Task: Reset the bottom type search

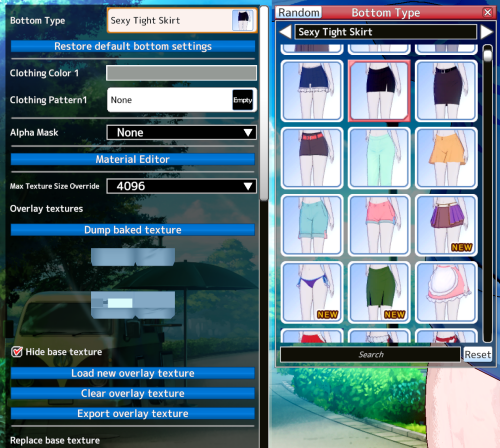Action: coord(478,354)
